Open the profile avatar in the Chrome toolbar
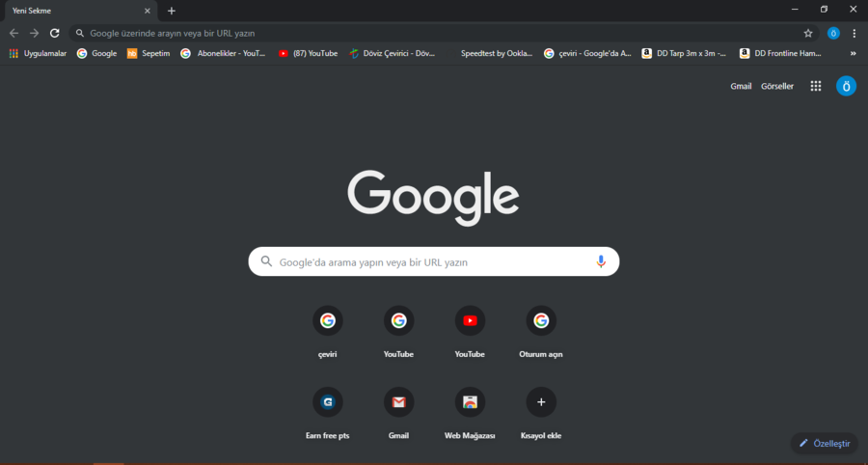 833,33
